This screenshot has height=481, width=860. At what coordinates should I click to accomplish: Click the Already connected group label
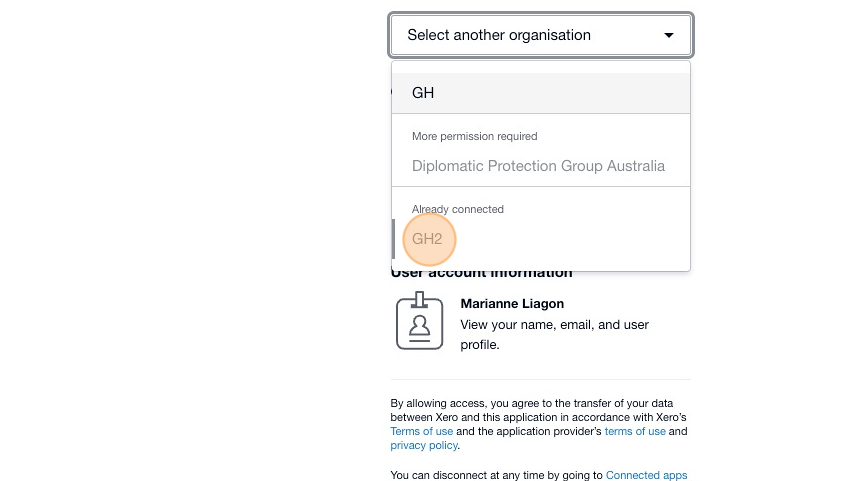(x=457, y=209)
